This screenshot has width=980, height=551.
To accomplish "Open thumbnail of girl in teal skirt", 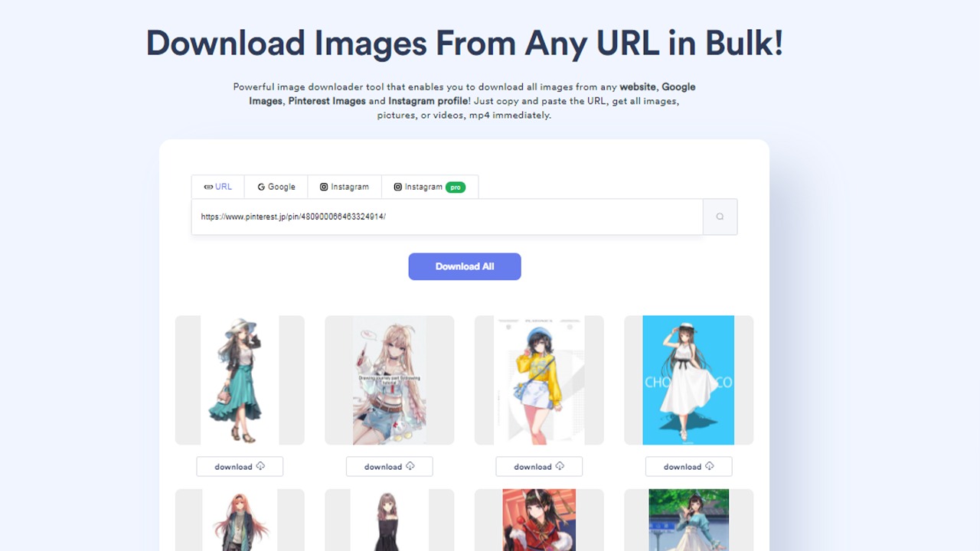I will pyautogui.click(x=240, y=380).
